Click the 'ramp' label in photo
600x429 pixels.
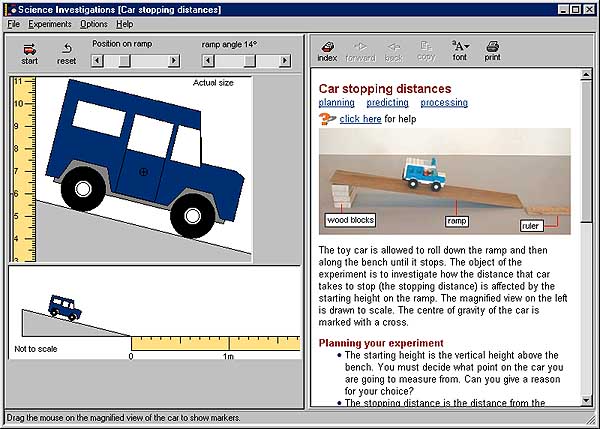coord(457,221)
